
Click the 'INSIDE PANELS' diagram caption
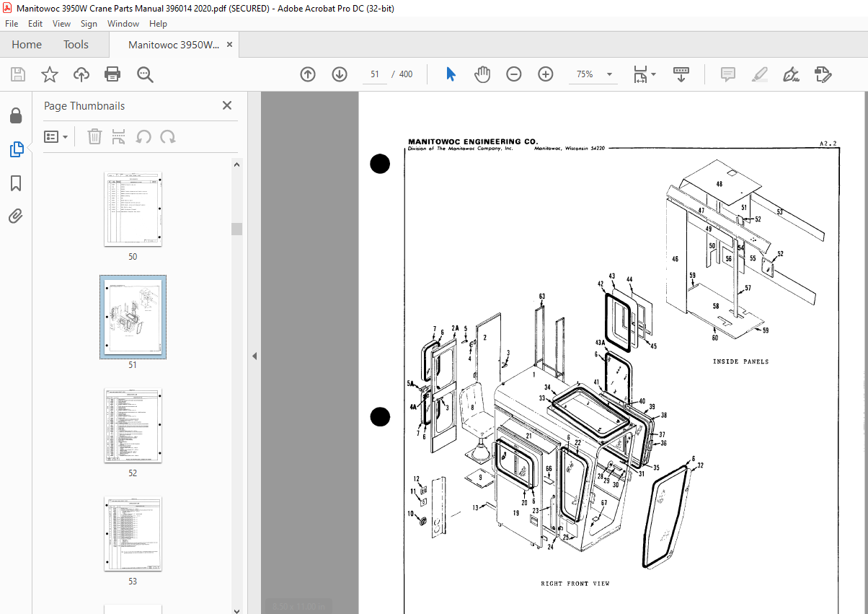click(x=740, y=361)
